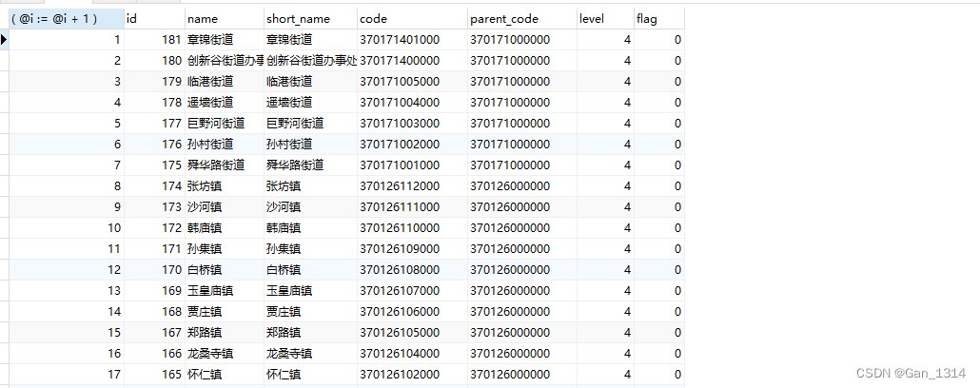Select level cell in the 怀仁镇 row
Image resolution: width=980 pixels, height=388 pixels.
[x=605, y=375]
